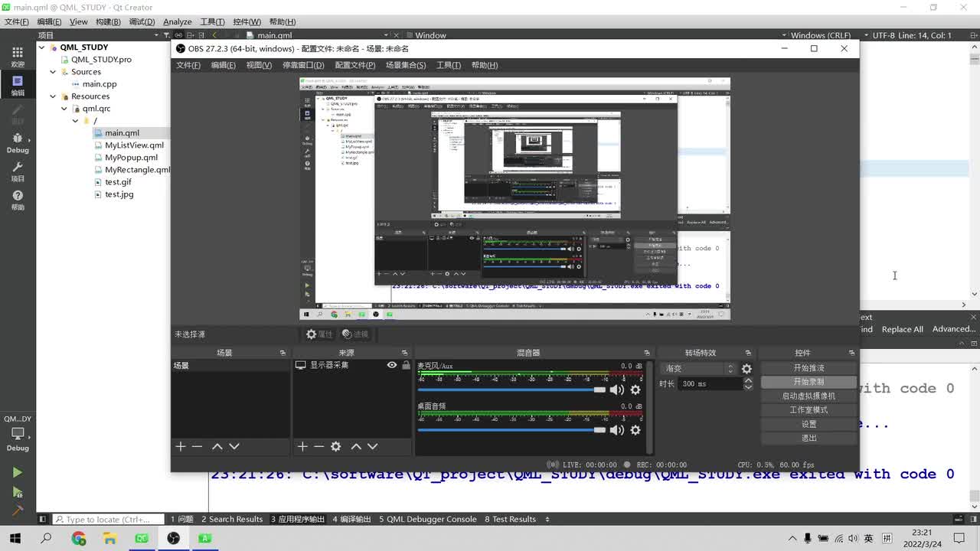
Task: Collapse the QML_STUDY project tree node
Action: (42, 47)
